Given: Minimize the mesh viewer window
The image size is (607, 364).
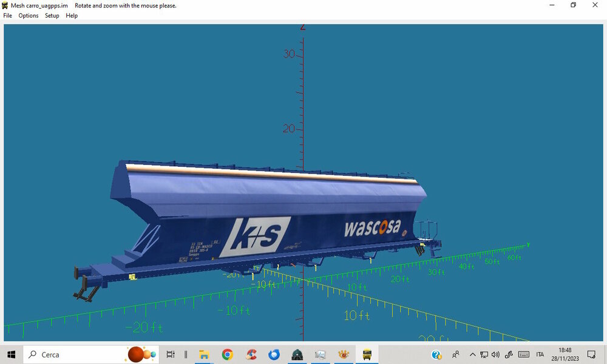Looking at the screenshot, I should (x=552, y=5).
